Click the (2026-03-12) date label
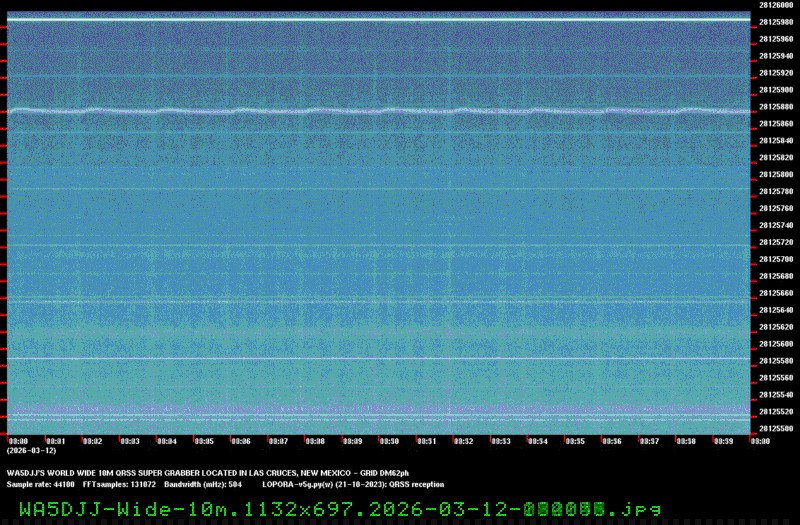The height and width of the screenshot is (525, 800). pos(26,451)
